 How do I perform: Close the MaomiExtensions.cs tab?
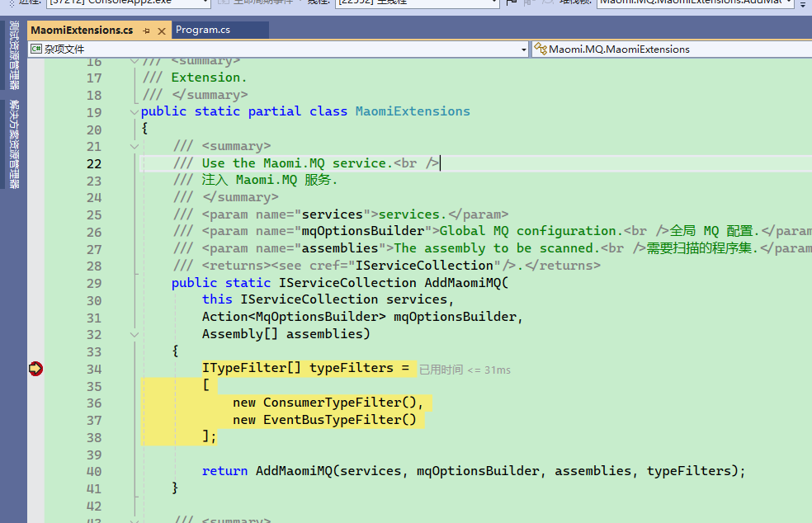[162, 31]
